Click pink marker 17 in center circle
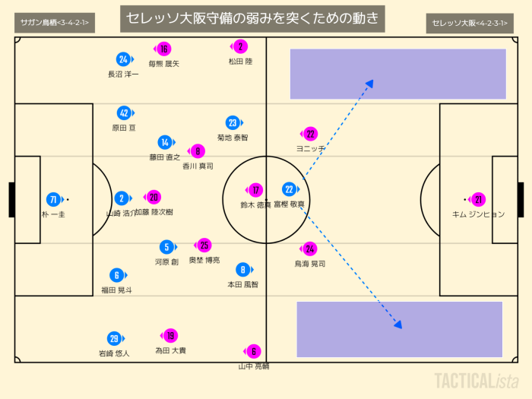Screen dimensions: 532x399 click(x=256, y=190)
